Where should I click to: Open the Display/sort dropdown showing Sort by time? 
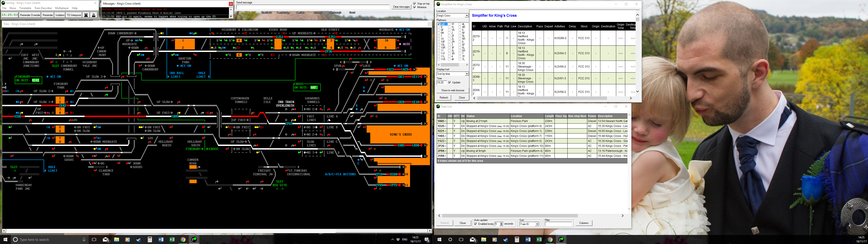pyautogui.click(x=453, y=74)
